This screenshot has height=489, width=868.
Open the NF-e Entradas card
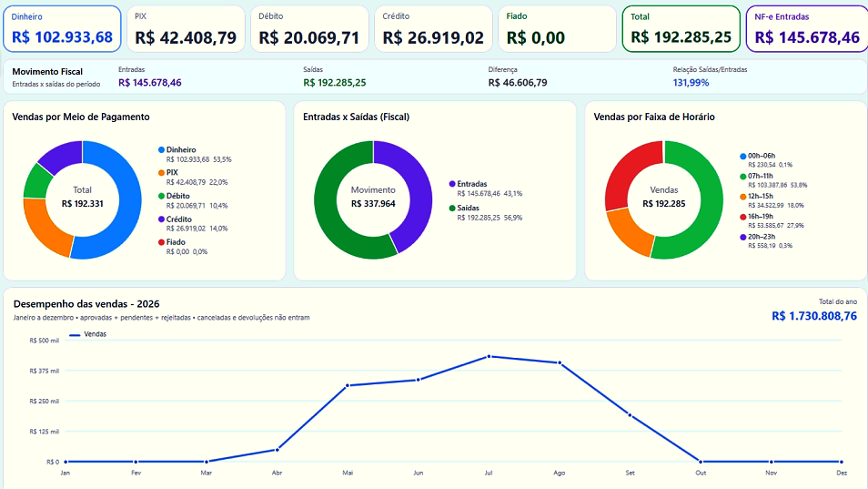click(x=807, y=29)
